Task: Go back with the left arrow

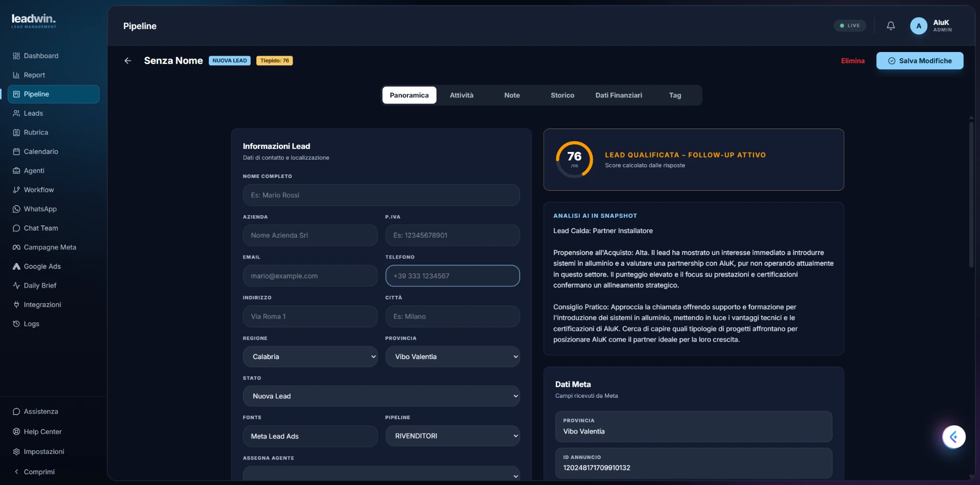Action: click(128, 61)
